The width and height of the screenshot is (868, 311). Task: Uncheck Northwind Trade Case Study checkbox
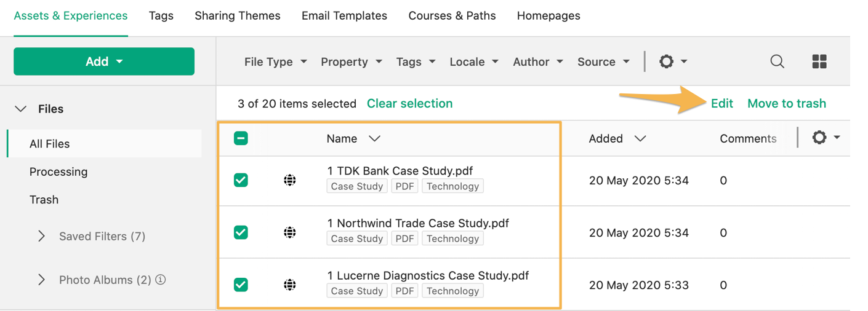click(x=241, y=232)
